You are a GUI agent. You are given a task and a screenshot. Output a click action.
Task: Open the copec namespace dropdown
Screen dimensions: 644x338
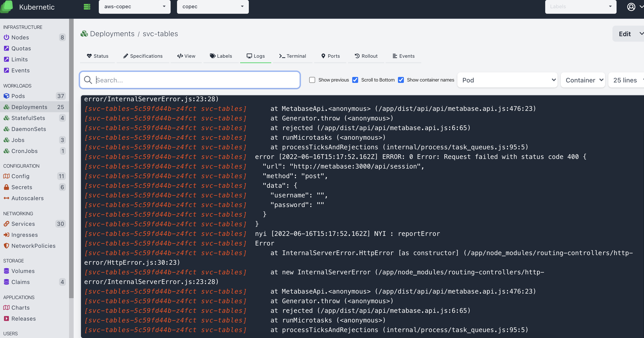(213, 7)
